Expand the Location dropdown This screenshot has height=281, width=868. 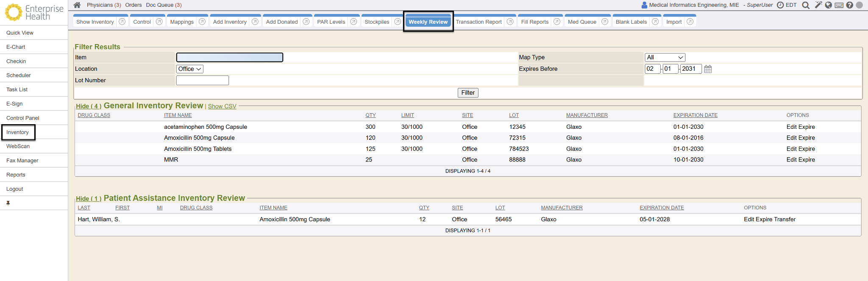coord(189,69)
